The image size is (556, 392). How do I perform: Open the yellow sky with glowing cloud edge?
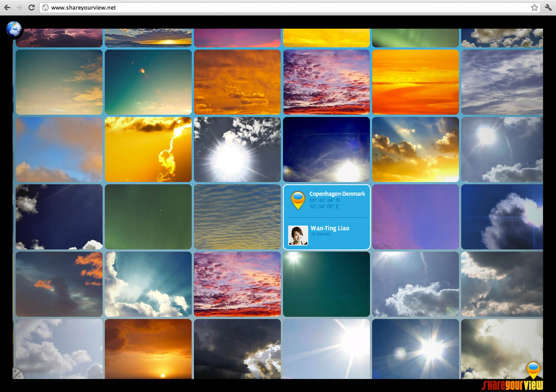148,149
